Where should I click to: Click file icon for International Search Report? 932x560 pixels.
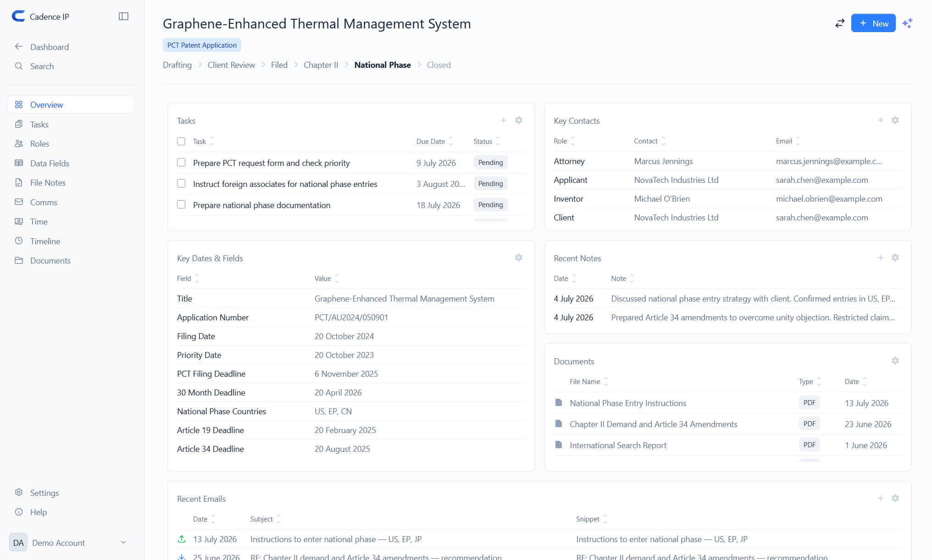(559, 445)
